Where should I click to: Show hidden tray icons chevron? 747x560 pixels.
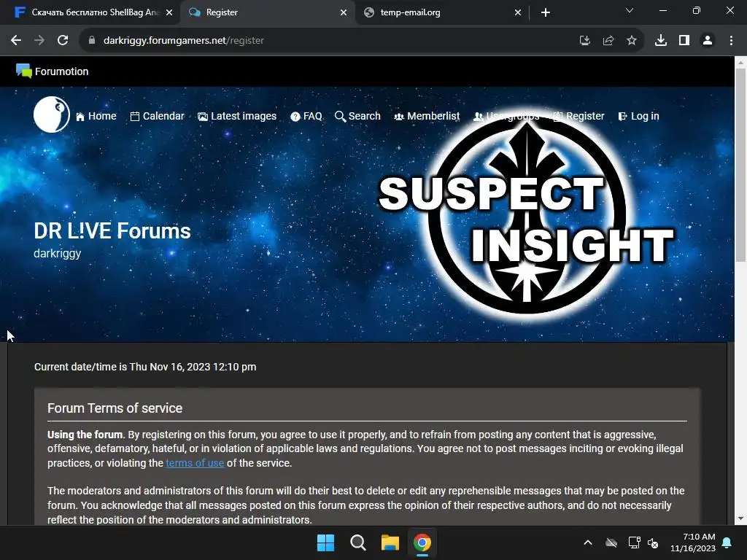[588, 542]
